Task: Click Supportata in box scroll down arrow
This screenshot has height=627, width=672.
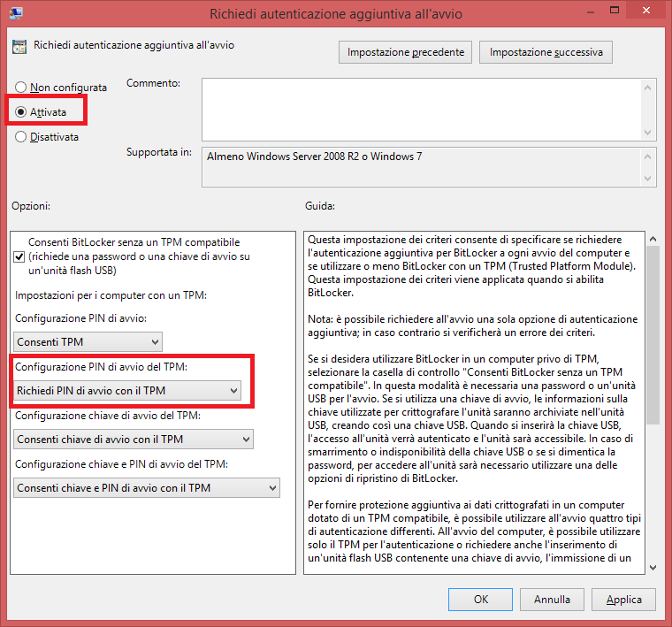Action: click(x=647, y=178)
